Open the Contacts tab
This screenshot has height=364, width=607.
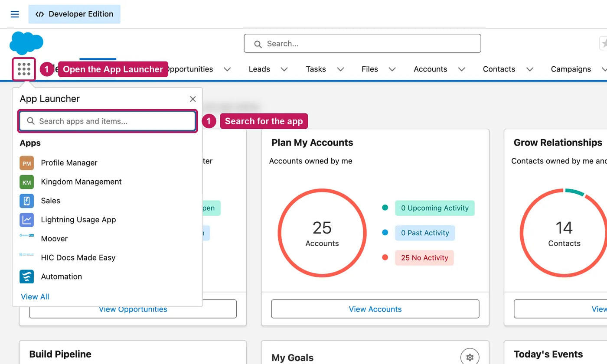(x=499, y=69)
